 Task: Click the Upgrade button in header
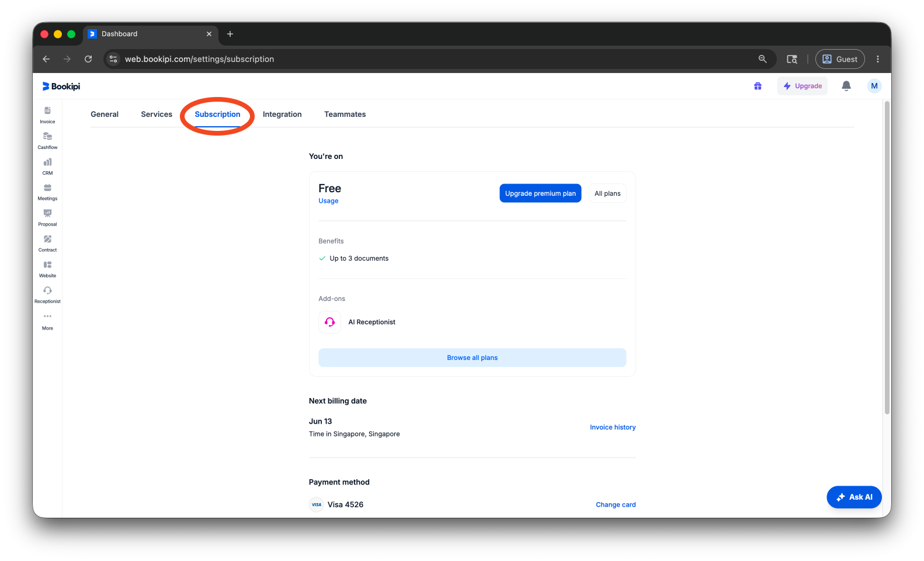coord(803,86)
